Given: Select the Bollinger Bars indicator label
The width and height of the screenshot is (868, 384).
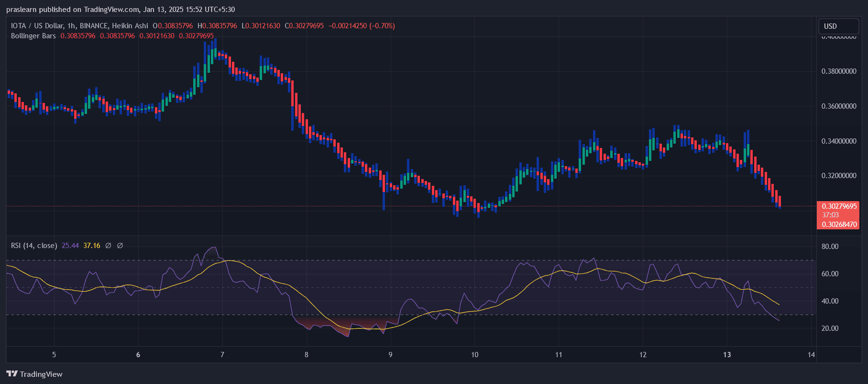Looking at the screenshot, I should pos(33,36).
